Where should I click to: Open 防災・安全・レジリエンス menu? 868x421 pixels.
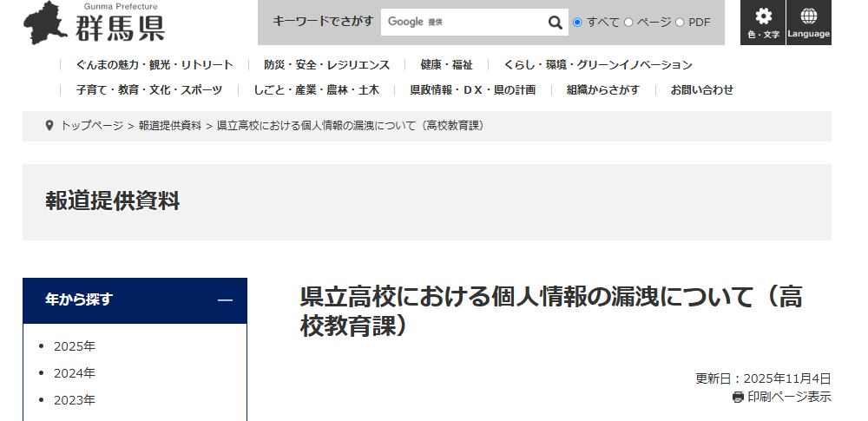(327, 65)
